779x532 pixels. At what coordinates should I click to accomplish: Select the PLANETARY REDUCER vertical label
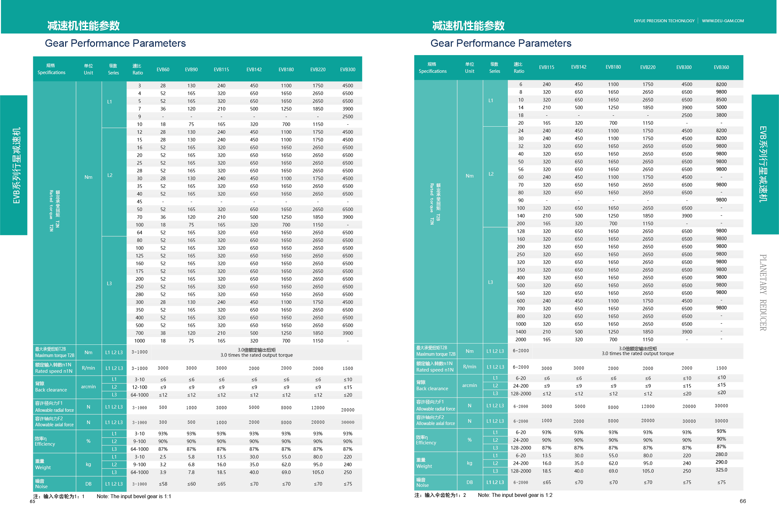(763, 293)
